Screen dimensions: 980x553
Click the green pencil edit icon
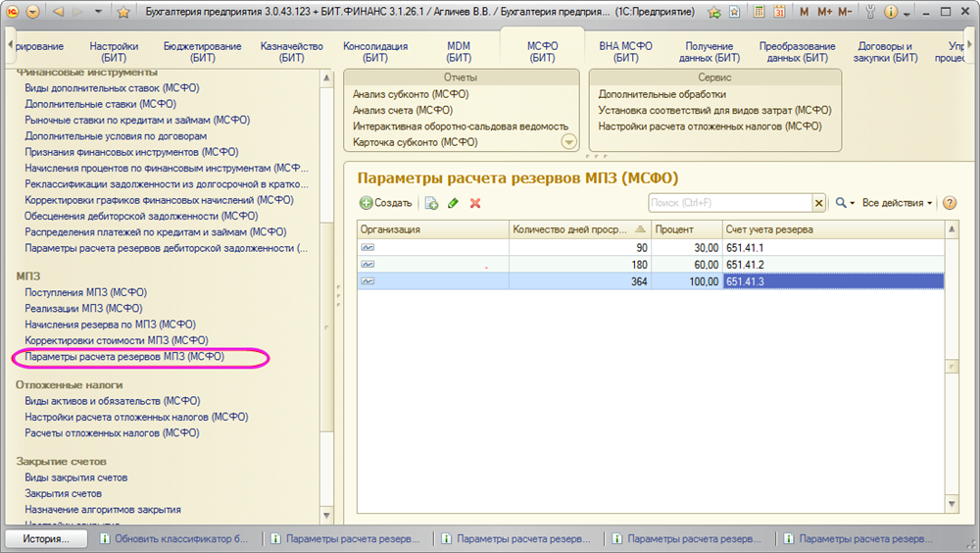coord(453,203)
